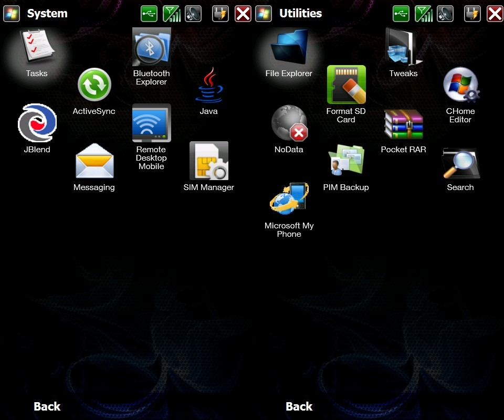504x420 pixels.
Task: Click the Start flag in Utilities window
Action: pos(264,14)
